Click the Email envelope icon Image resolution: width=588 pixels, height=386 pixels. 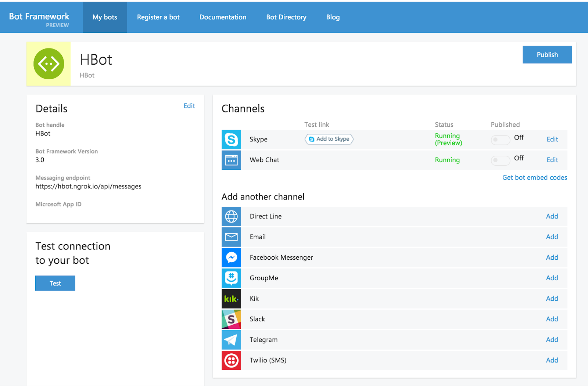[231, 237]
